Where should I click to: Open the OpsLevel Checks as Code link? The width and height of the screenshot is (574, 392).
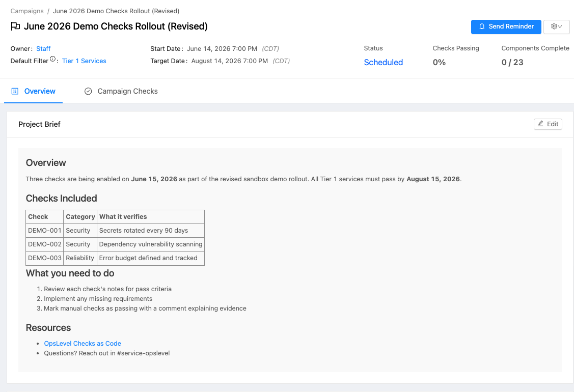(x=83, y=344)
